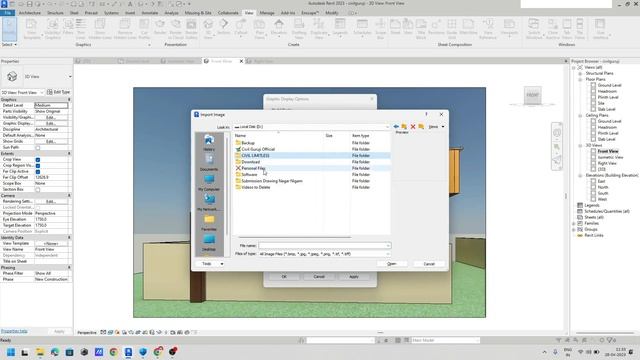Open Chrome from taskbar
The width and height of the screenshot is (640, 360).
coord(113,352)
